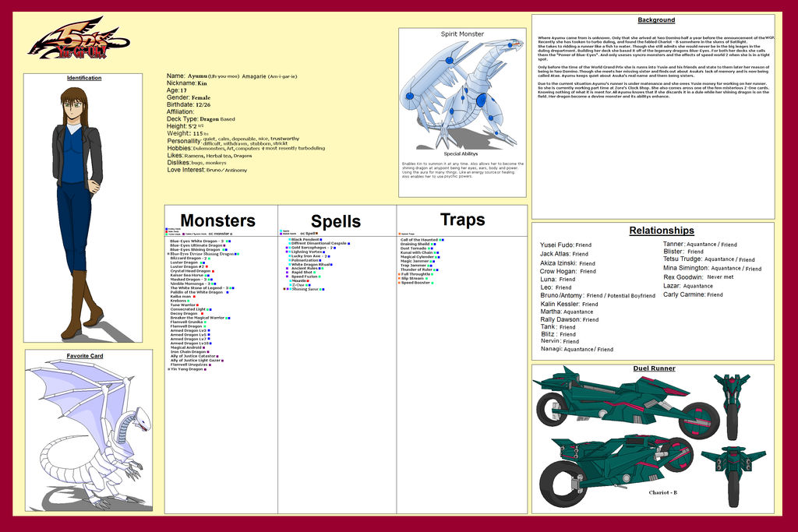Click the Favorite Card heading

pos(85,356)
